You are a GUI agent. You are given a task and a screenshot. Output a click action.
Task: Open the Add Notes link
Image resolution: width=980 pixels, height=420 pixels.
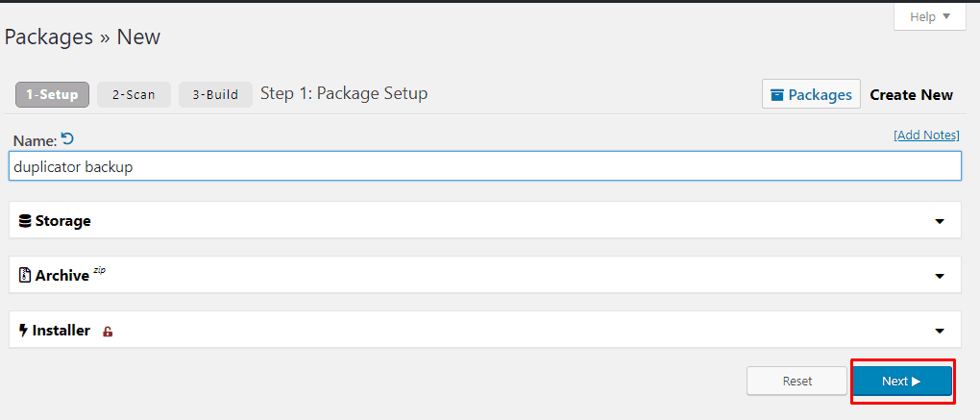pos(926,135)
